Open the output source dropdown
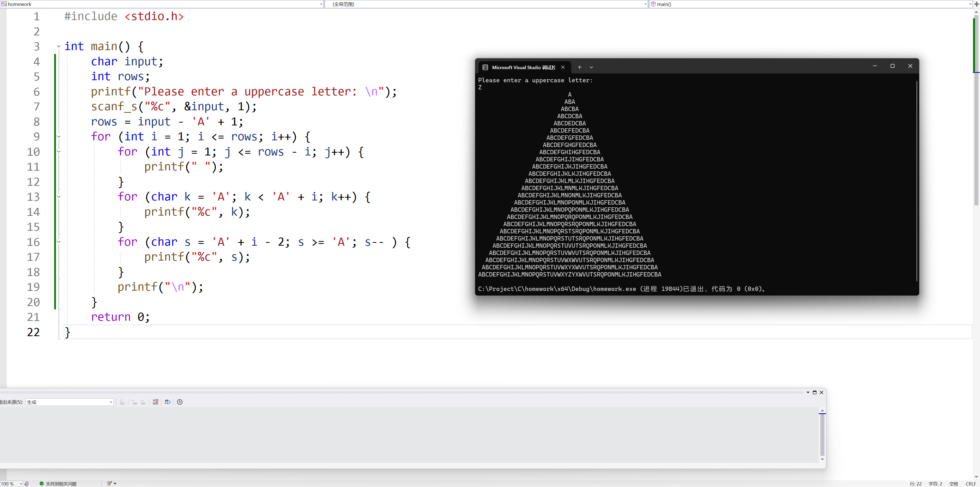Image resolution: width=980 pixels, height=487 pixels. [x=111, y=402]
